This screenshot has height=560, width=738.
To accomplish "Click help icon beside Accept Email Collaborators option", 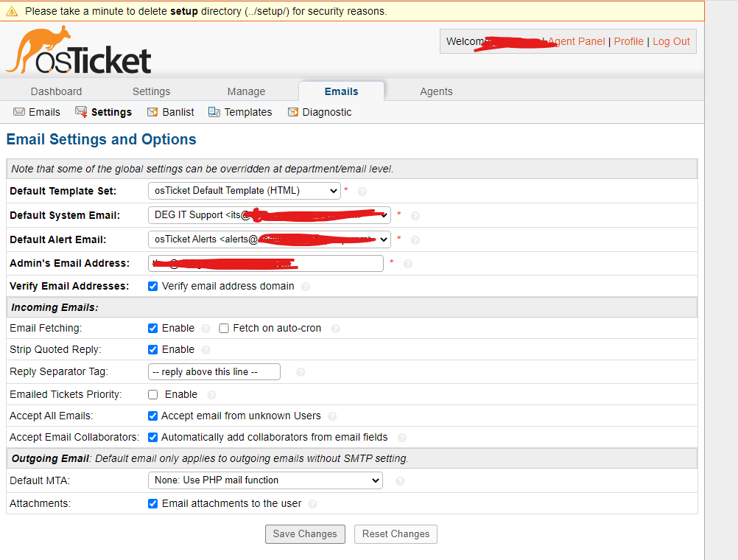I will click(x=402, y=438).
